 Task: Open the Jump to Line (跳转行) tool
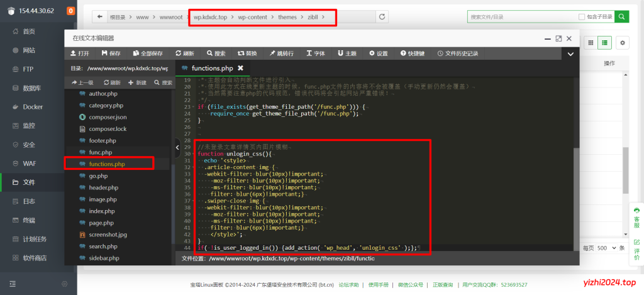(280, 53)
